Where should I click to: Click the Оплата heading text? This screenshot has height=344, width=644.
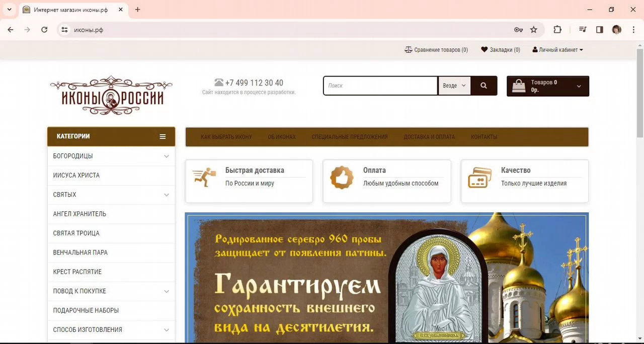(x=374, y=170)
